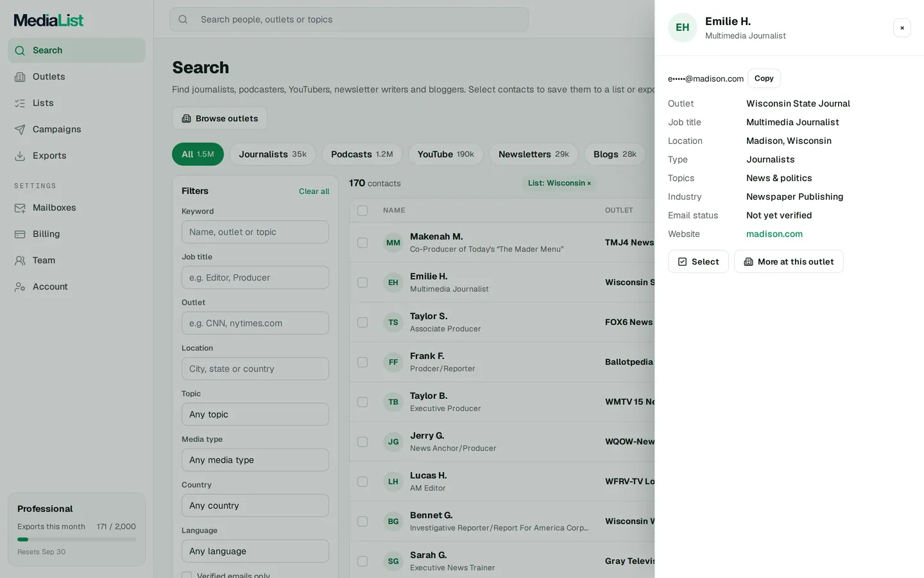Switch to the Journalists tab
The width and height of the screenshot is (924, 578).
273,154
